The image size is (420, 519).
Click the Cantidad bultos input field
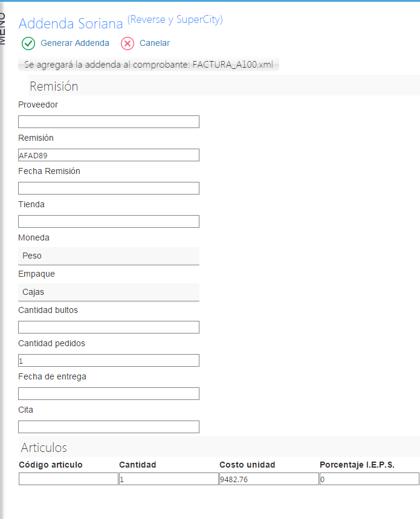109,327
